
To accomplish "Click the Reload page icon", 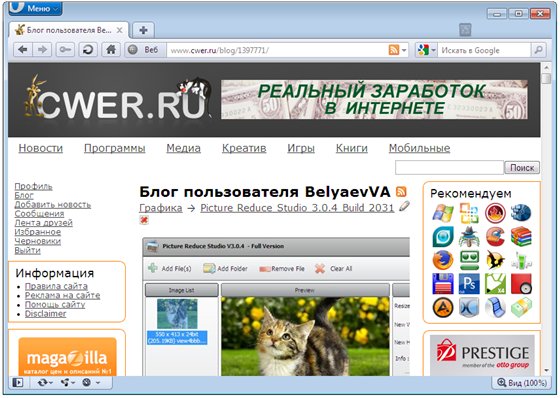I will click(88, 50).
